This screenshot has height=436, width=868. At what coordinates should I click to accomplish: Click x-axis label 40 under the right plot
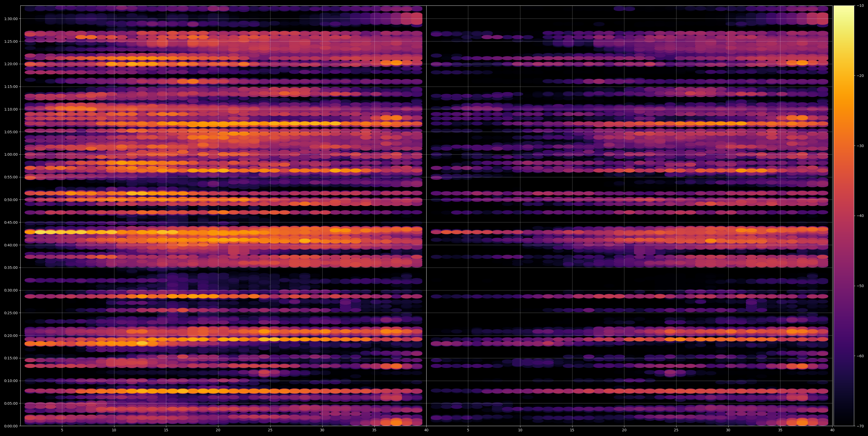click(832, 430)
